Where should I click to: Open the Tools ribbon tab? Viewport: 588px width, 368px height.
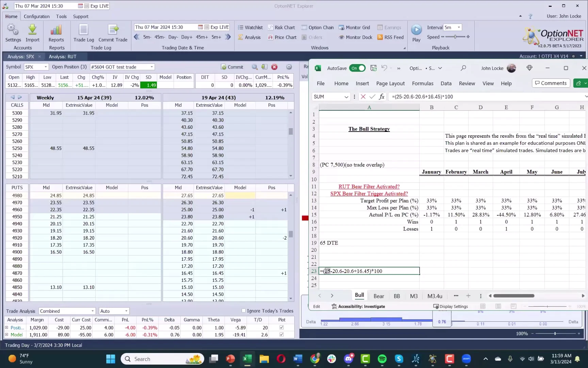pos(61,16)
